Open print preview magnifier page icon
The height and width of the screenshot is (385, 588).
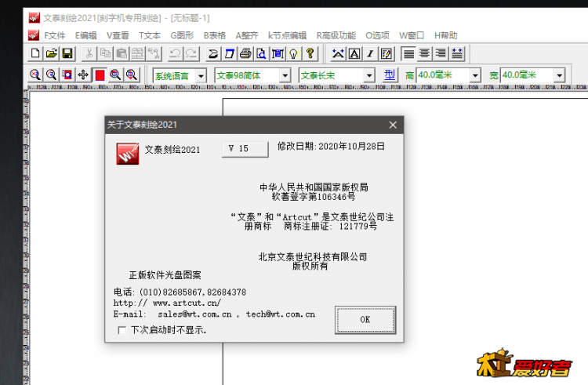point(261,53)
